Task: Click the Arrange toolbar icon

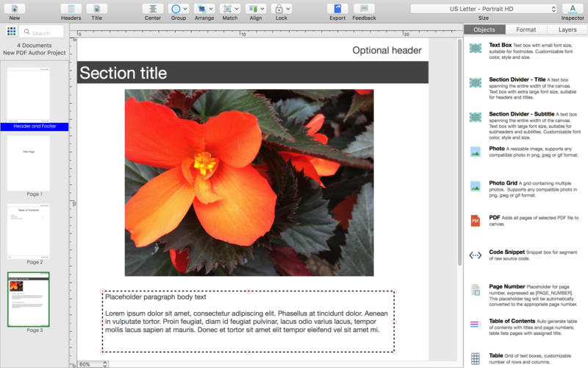Action: (201, 9)
